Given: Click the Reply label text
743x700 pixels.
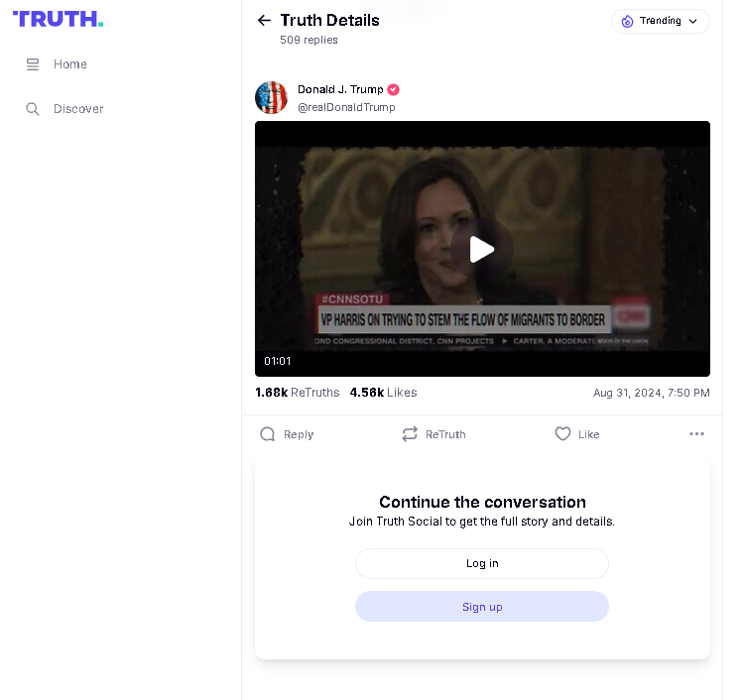Looking at the screenshot, I should [299, 435].
